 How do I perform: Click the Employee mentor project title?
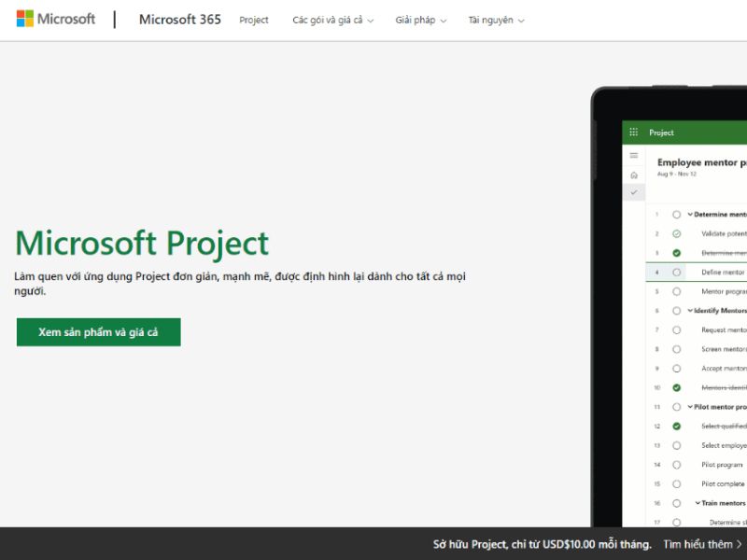[x=702, y=162]
